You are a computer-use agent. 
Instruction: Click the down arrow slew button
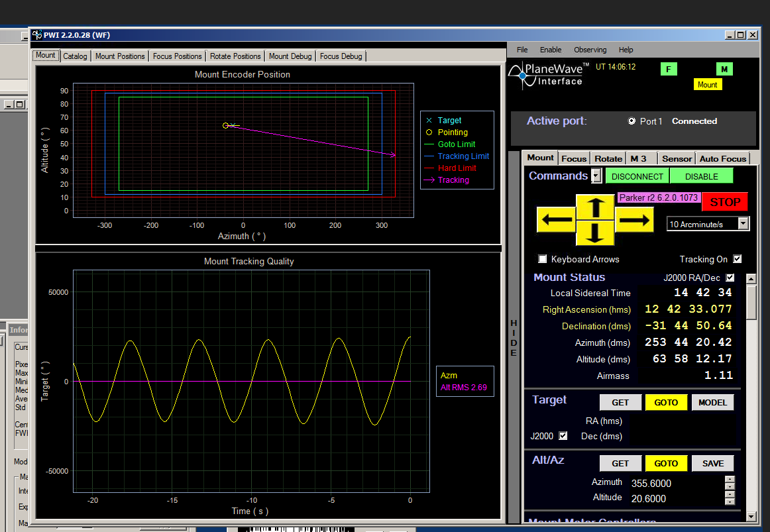pos(594,233)
